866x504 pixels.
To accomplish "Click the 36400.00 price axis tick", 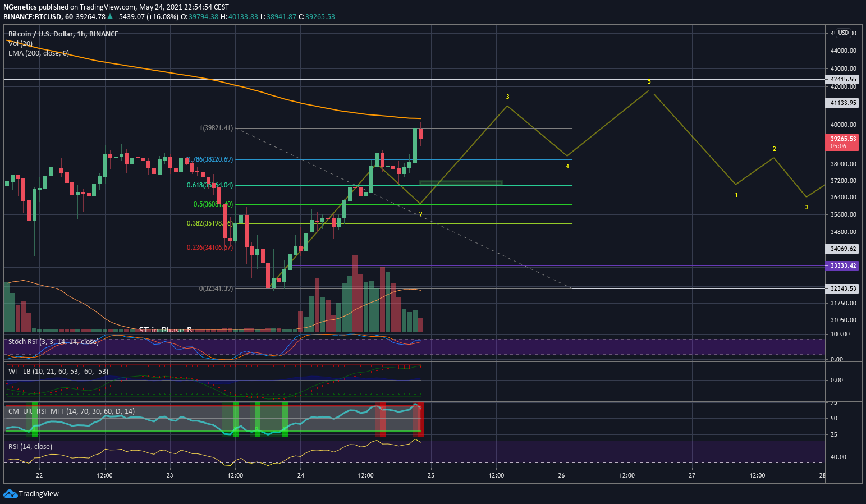I will point(844,197).
